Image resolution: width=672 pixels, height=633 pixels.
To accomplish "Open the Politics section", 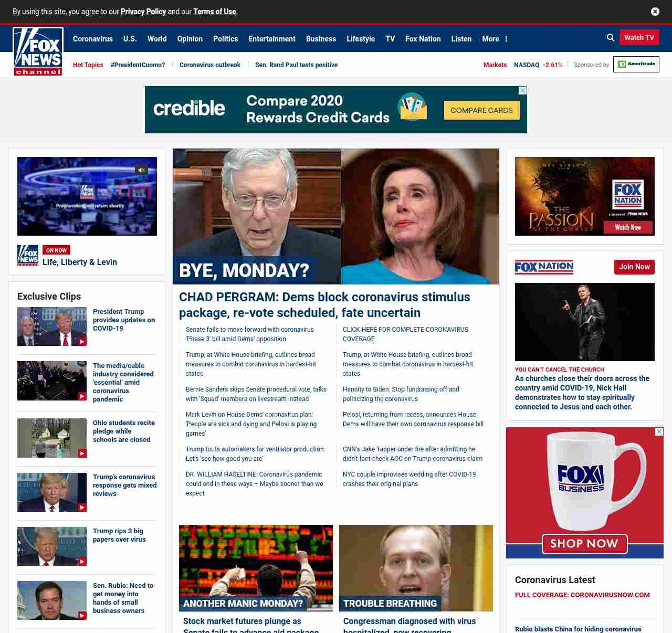I will (x=225, y=39).
